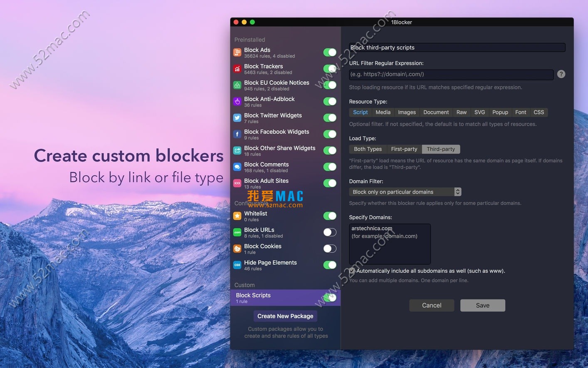Click the Whitelist star icon
This screenshot has height=368, width=588.
(x=237, y=216)
